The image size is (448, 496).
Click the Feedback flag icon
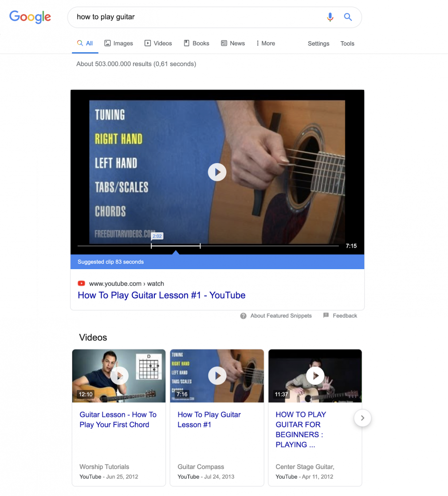(x=326, y=316)
